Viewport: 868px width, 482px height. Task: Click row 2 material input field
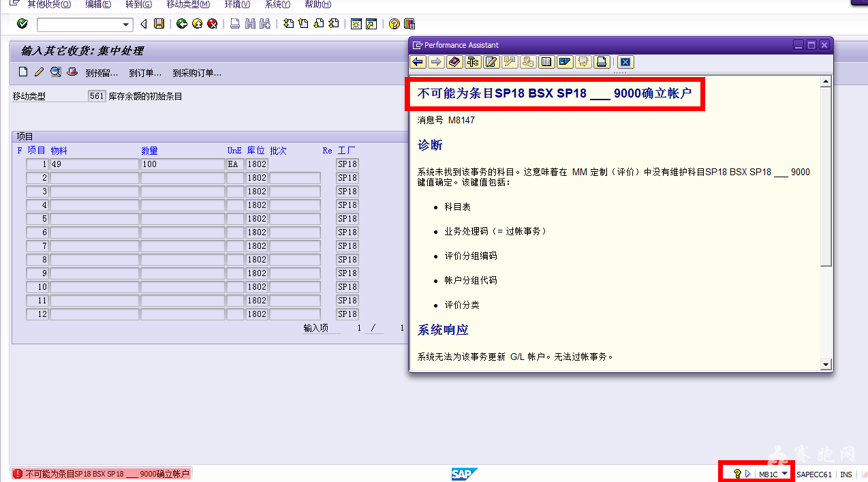pyautogui.click(x=94, y=178)
